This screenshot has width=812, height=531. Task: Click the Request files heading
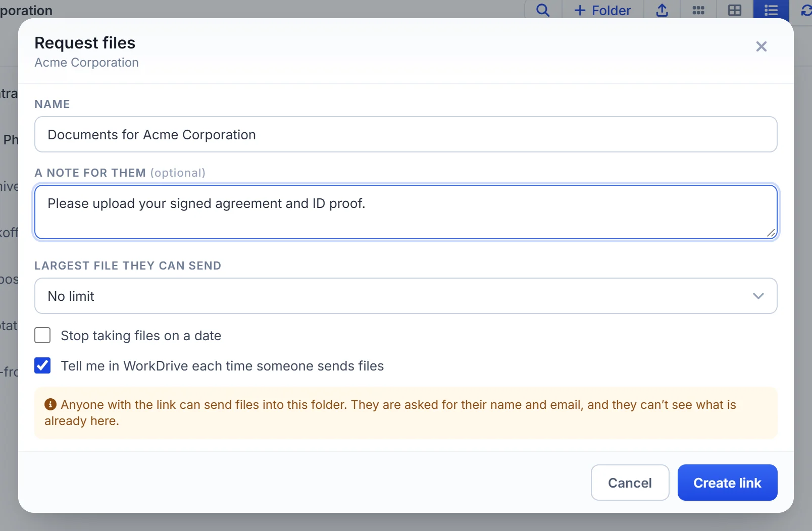pyautogui.click(x=85, y=43)
